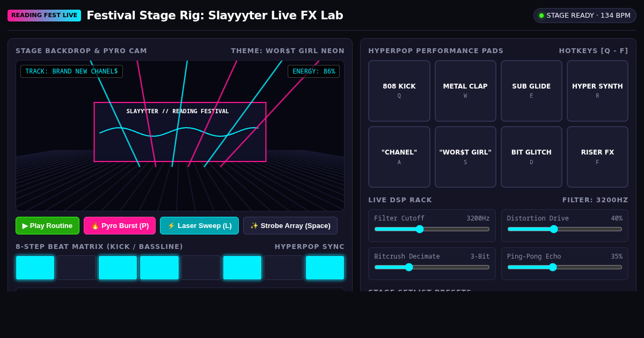Turn on beat matrix step 7

[283, 268]
